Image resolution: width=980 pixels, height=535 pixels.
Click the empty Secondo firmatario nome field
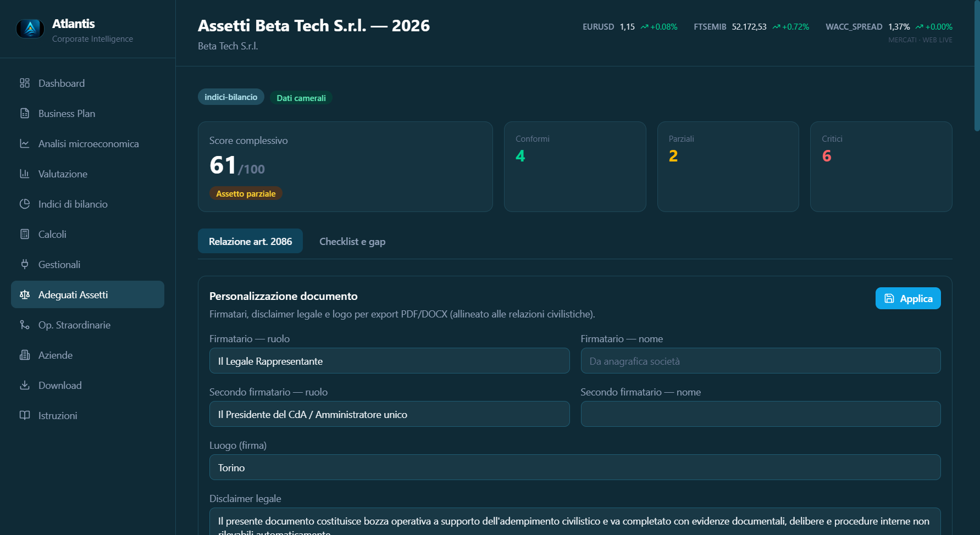click(761, 414)
